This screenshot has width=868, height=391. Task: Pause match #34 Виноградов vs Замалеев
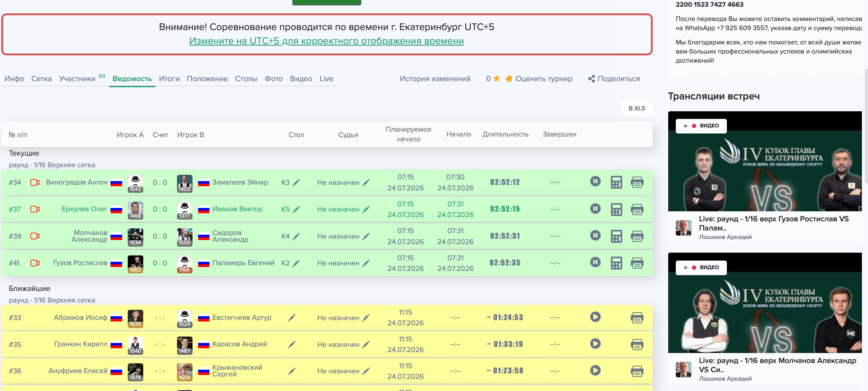pos(595,182)
